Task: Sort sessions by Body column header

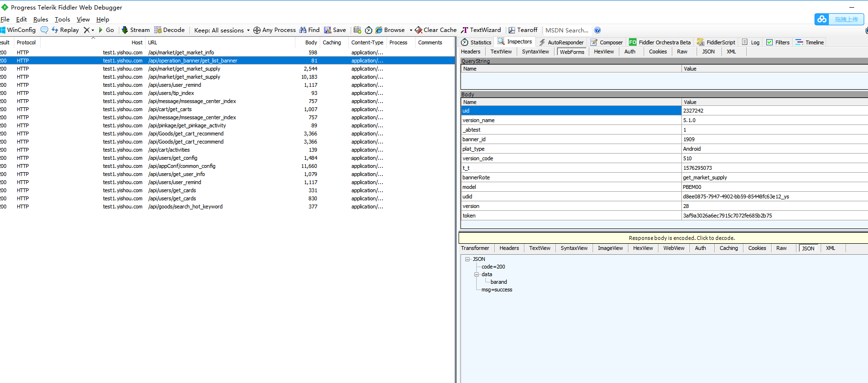Action: click(x=307, y=42)
